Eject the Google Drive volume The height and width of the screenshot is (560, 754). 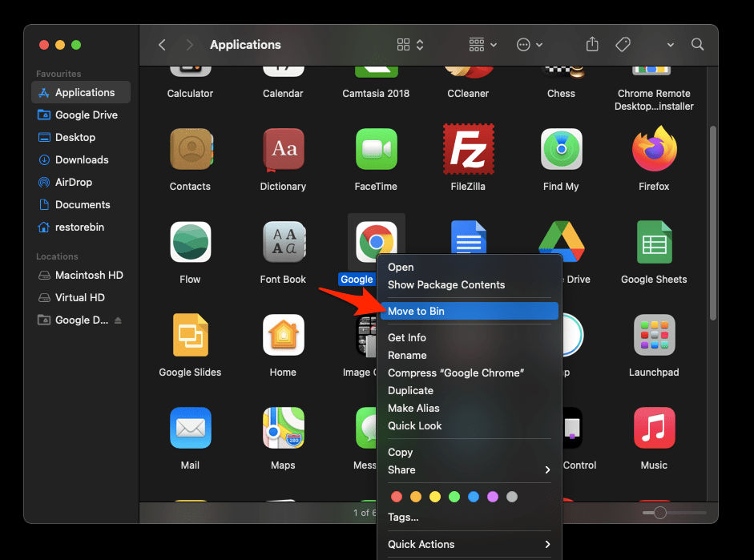(x=119, y=320)
